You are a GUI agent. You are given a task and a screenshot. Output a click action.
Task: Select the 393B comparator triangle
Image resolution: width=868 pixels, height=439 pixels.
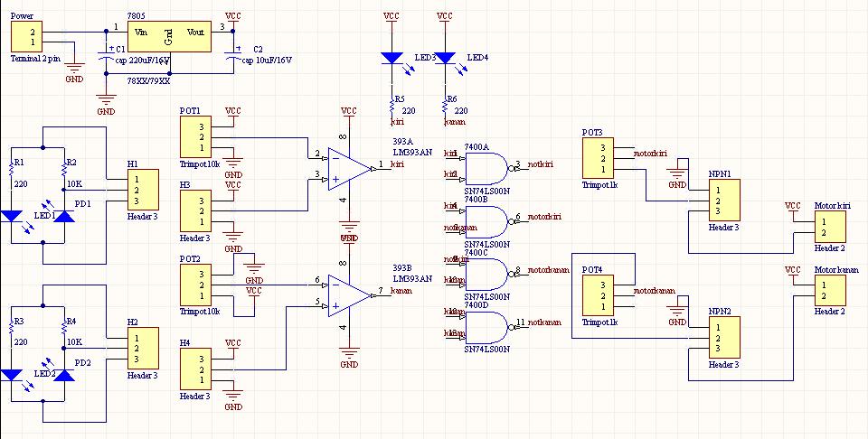(x=349, y=295)
